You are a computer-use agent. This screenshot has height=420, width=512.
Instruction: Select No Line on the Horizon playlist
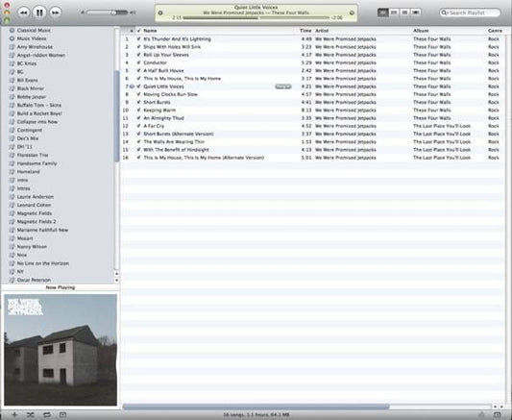43,263
